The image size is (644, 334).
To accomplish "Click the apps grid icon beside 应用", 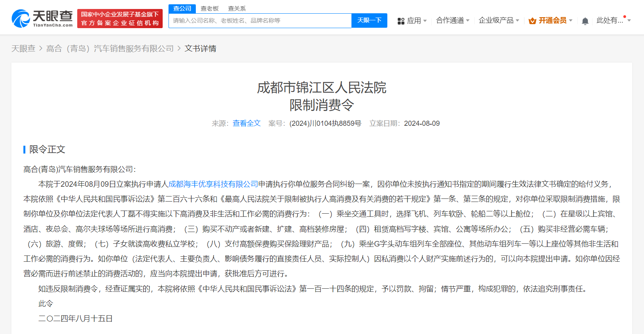I will coord(401,21).
